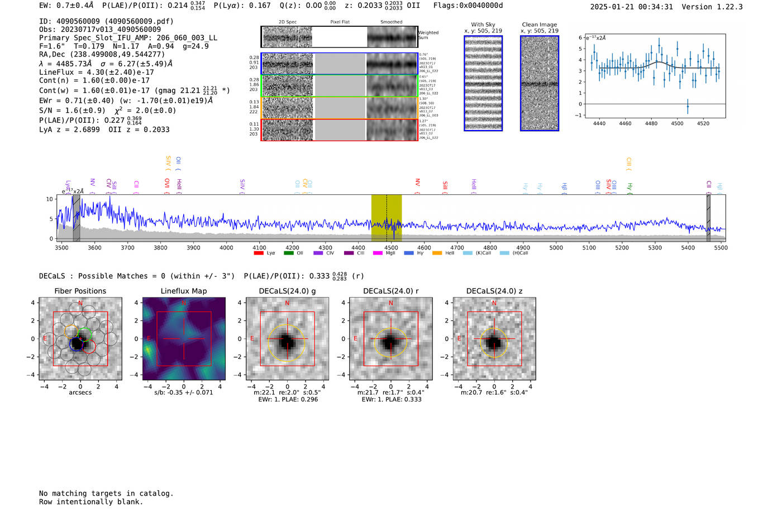Click the Pixel Flat column heading

point(340,22)
